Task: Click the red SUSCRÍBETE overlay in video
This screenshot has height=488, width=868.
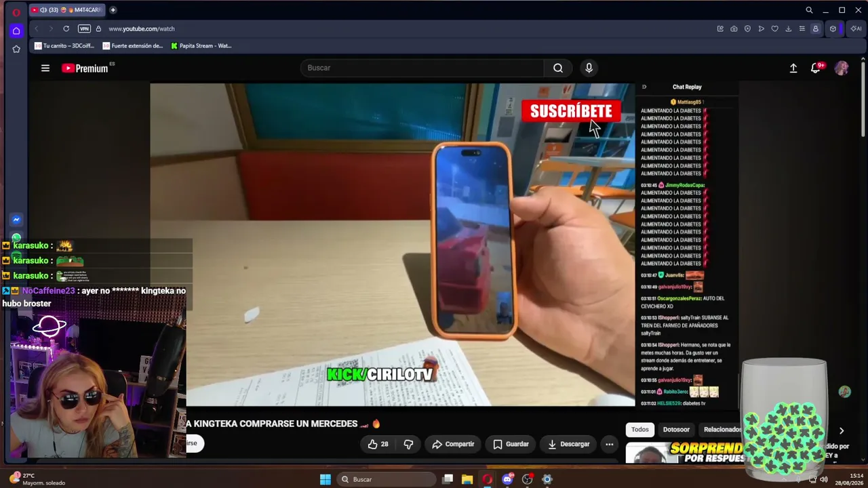Action: click(571, 111)
